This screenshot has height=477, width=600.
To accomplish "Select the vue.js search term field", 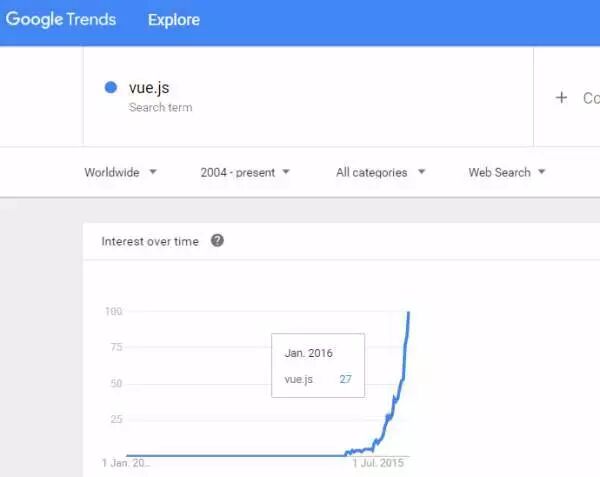I will click(x=308, y=96).
